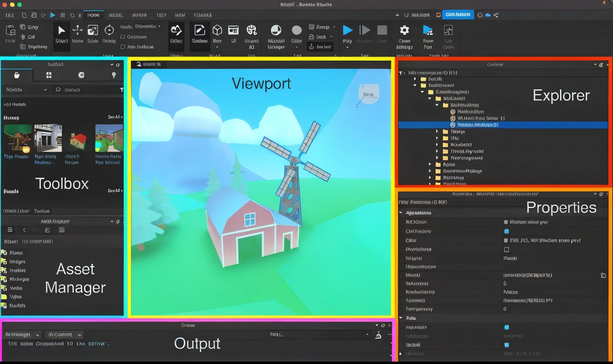Open the Test ribbon tab

161,15
